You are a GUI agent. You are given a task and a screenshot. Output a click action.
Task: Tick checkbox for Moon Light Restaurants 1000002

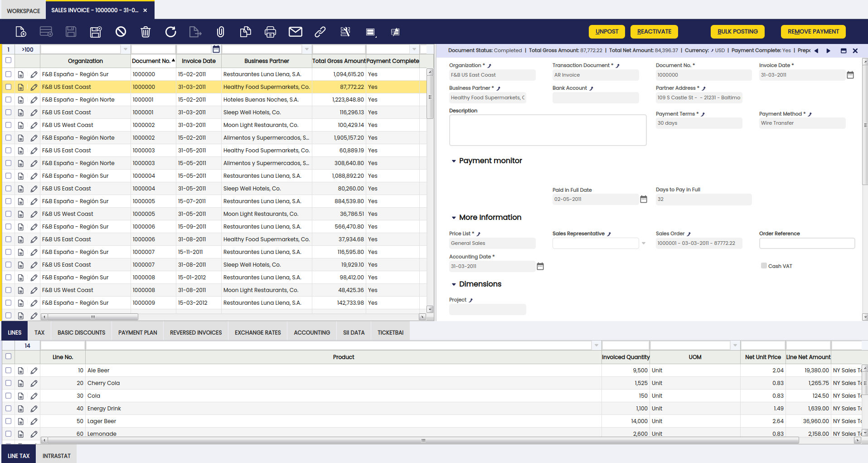coord(8,125)
